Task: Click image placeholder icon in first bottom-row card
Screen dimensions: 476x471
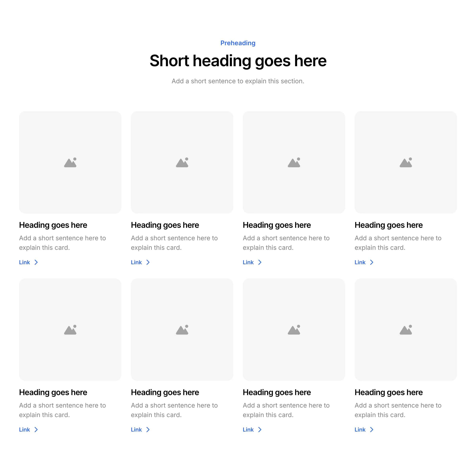Action: point(70,330)
